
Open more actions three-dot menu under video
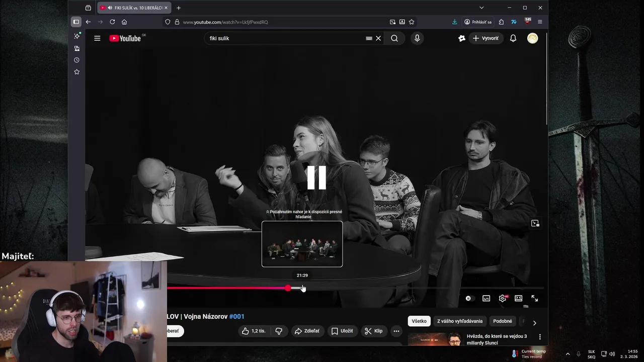coord(396,331)
